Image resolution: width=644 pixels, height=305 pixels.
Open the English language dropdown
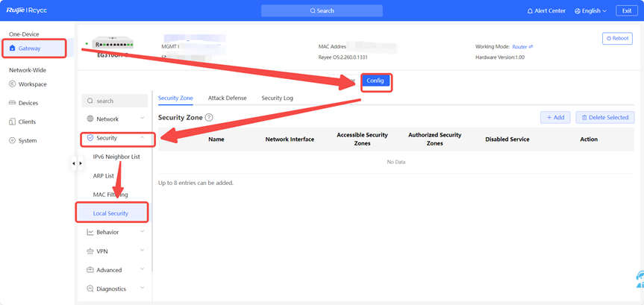pyautogui.click(x=590, y=11)
